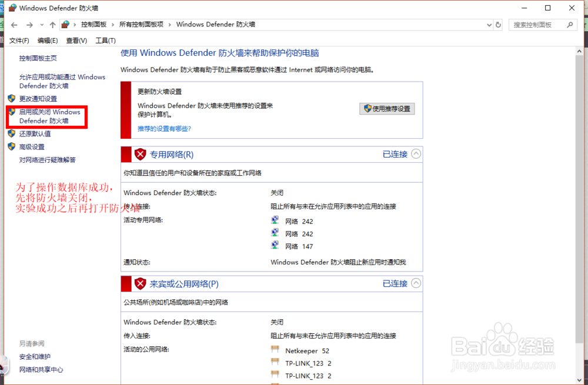588x385 pixels.
Task: Click 网络 147 network icon
Action: coord(275,245)
